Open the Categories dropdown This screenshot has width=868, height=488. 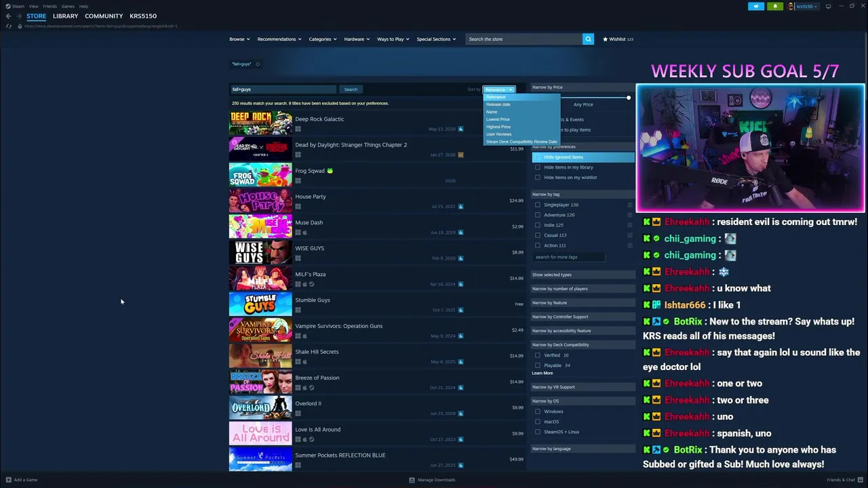pyautogui.click(x=323, y=39)
